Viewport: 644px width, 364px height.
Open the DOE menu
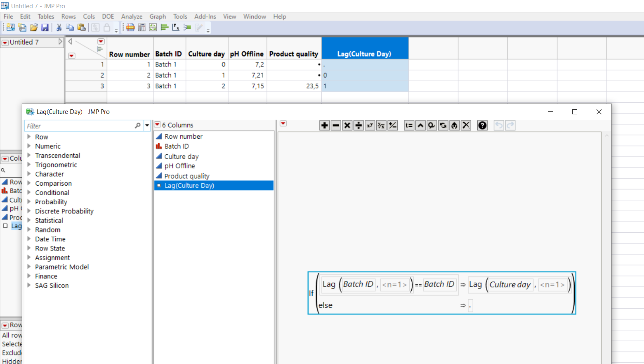point(108,17)
